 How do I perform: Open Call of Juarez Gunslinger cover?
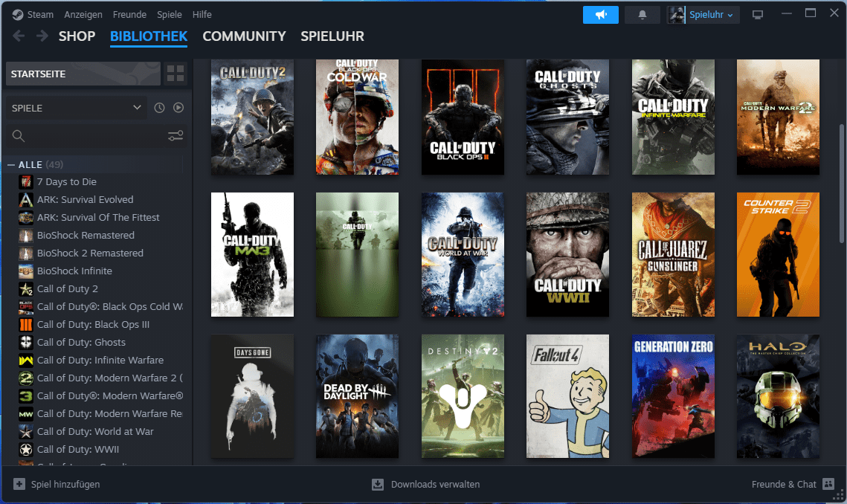point(673,254)
